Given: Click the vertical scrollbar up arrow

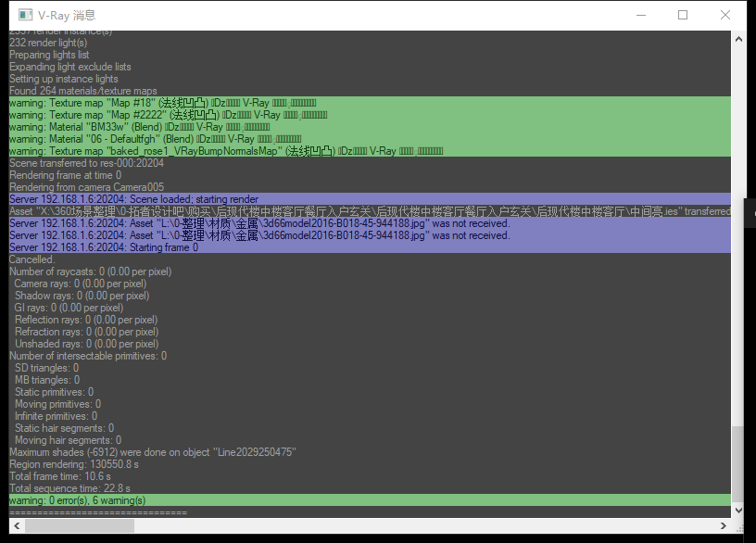Looking at the screenshot, I should [737, 39].
